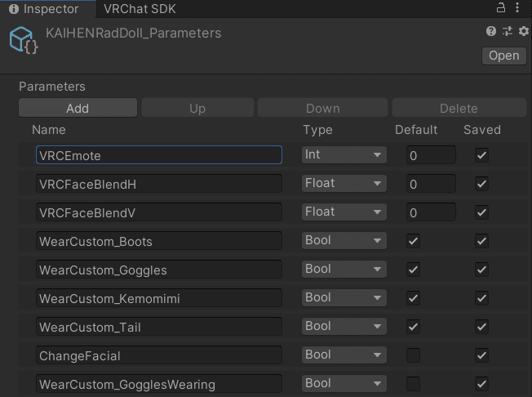Click the Inspector lock icon
The height and width of the screenshot is (397, 532).
pyautogui.click(x=501, y=7)
